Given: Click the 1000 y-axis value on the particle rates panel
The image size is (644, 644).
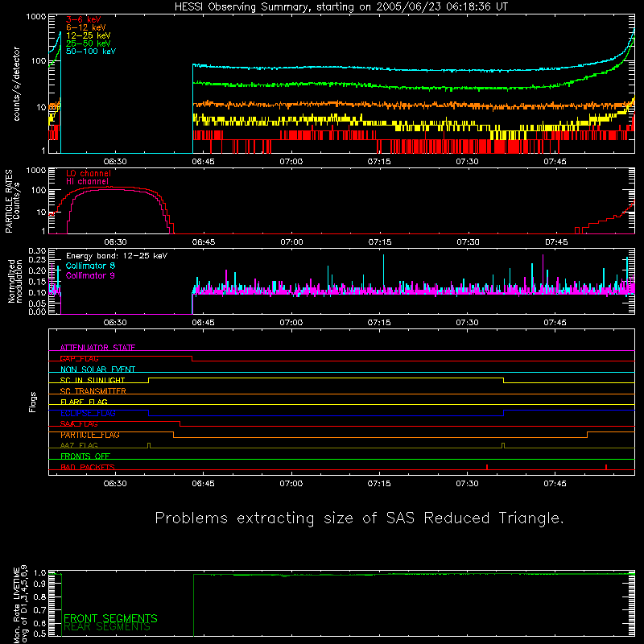Looking at the screenshot, I should click(x=35, y=171).
